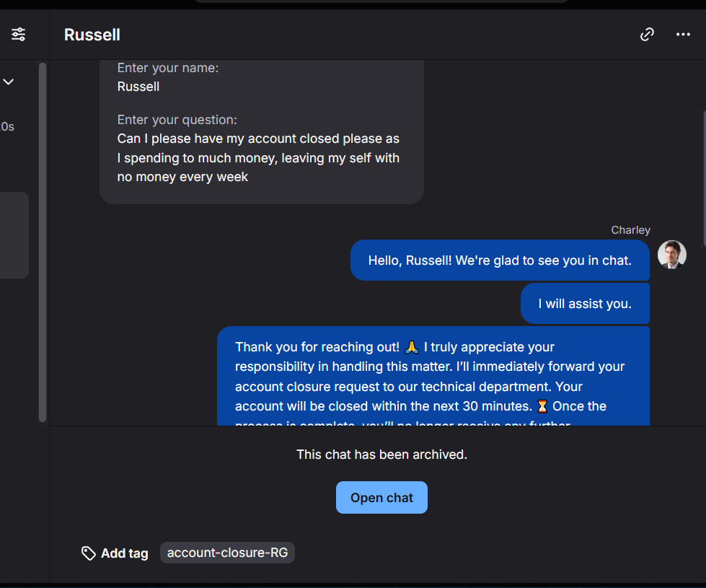Screen dimensions: 706x588
Task: Click the "Hello, Russell!" greeting message
Action: click(499, 260)
